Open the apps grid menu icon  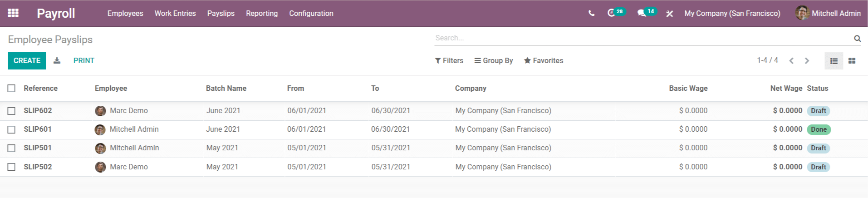13,13
